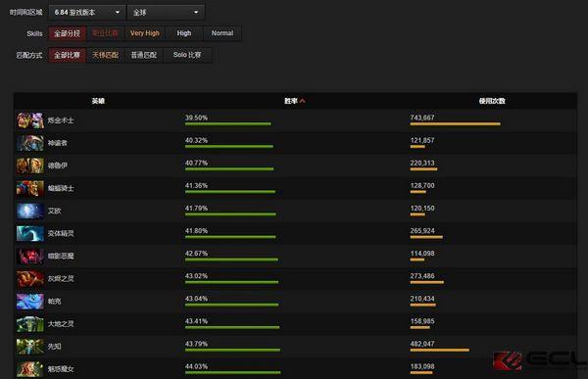This screenshot has width=588, height=379.
Task: Click the Shadow Demon (暗影恶魔) portrait
Action: [30, 256]
